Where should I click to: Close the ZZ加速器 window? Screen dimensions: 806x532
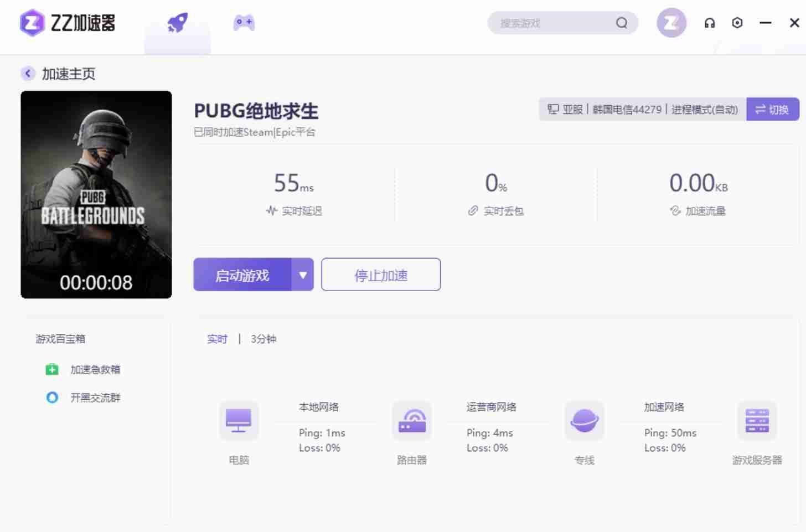tap(794, 23)
